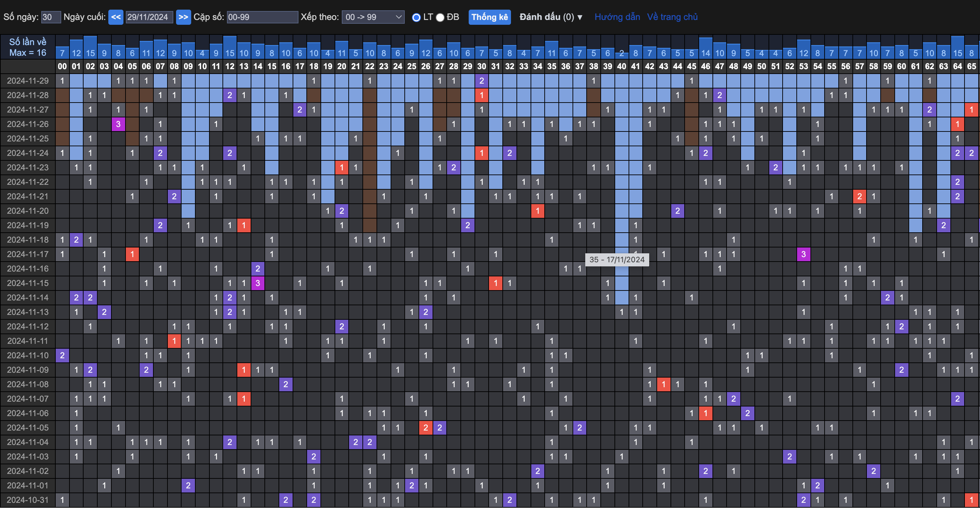This screenshot has height=508, width=980.
Task: Click the red 1 cell on 2024-11-28
Action: [482, 95]
